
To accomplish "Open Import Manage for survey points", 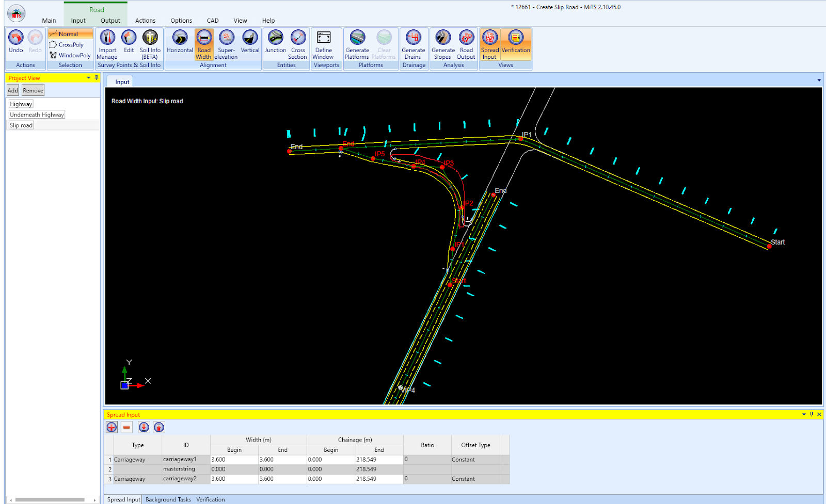I will 107,38.
